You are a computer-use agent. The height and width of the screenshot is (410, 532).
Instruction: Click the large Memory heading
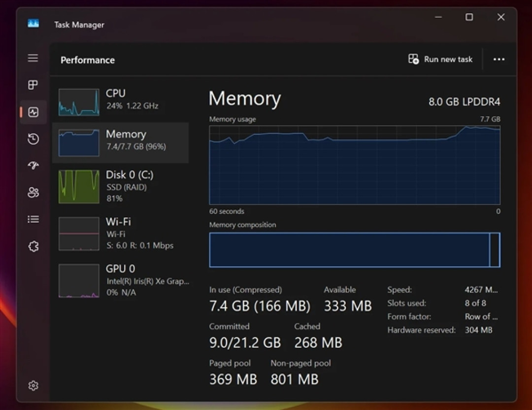pyautogui.click(x=245, y=99)
